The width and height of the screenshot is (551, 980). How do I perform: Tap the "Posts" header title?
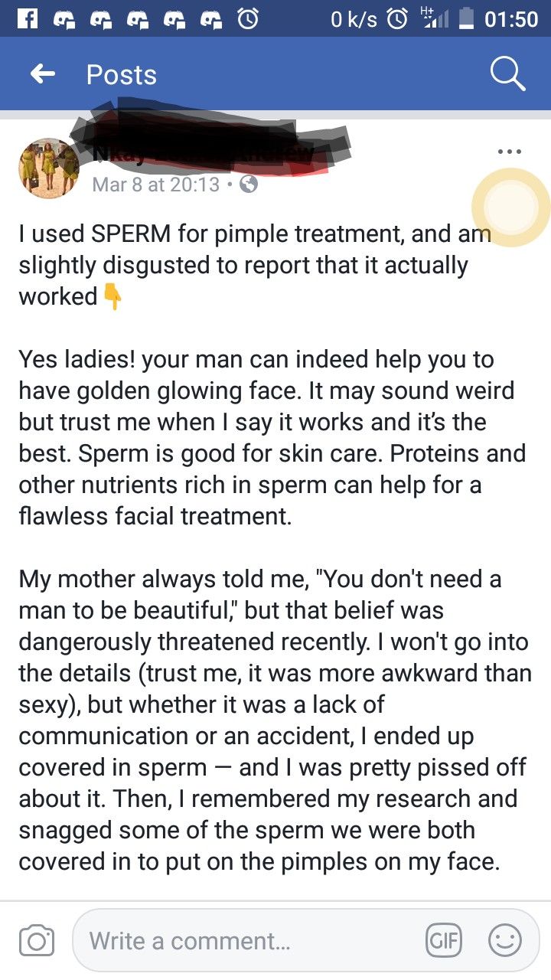(121, 74)
